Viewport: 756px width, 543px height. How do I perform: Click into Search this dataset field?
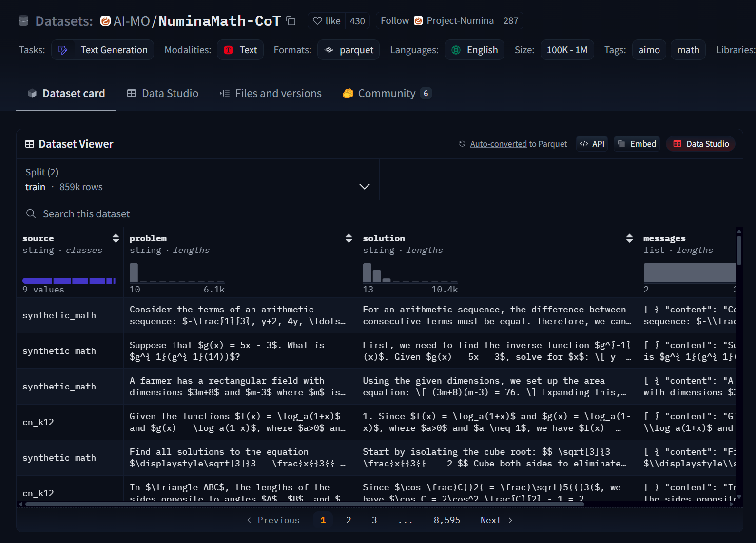click(x=380, y=213)
